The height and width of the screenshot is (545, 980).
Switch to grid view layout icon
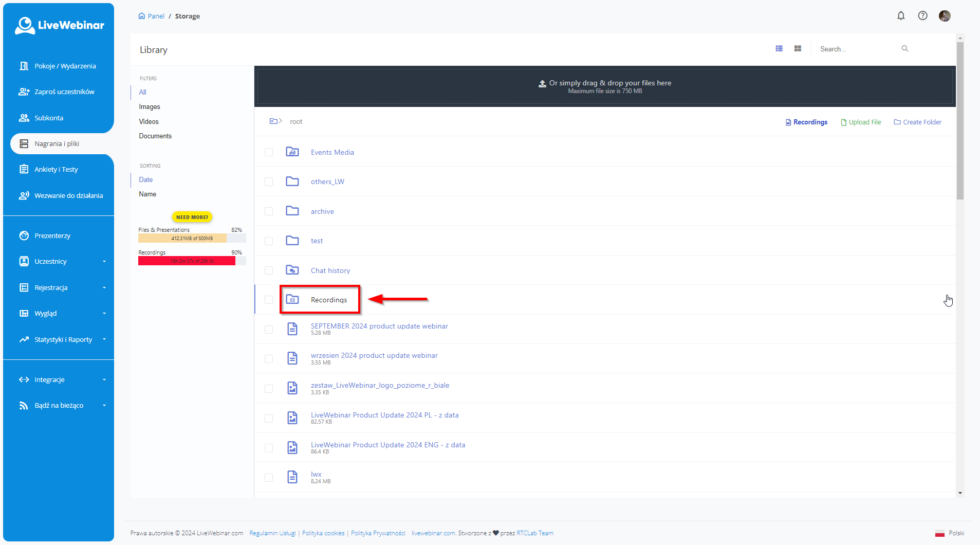[x=798, y=49]
